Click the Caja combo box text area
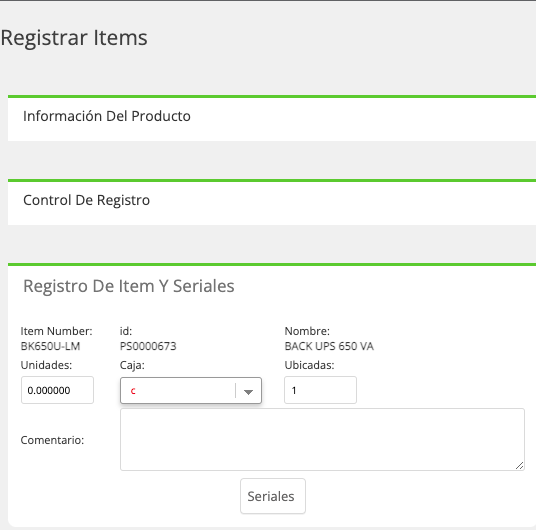 [178, 390]
